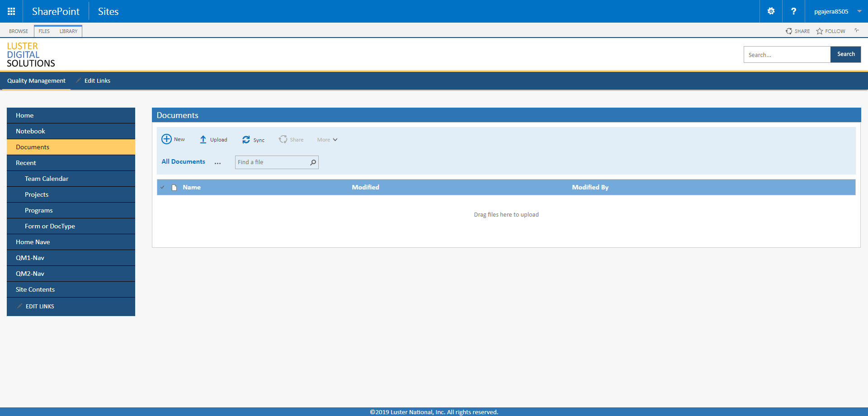Click the New label in toolbar
Screen dimensions: 868x416
point(179,139)
